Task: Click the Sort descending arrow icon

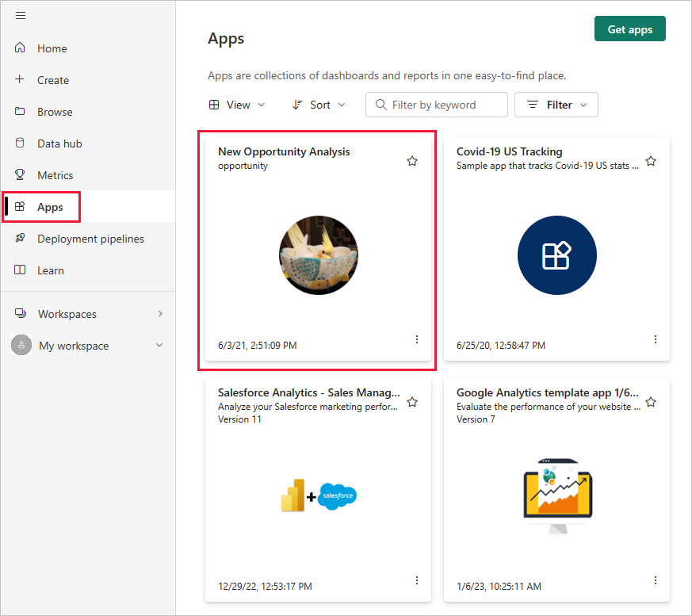Action: pos(297,105)
